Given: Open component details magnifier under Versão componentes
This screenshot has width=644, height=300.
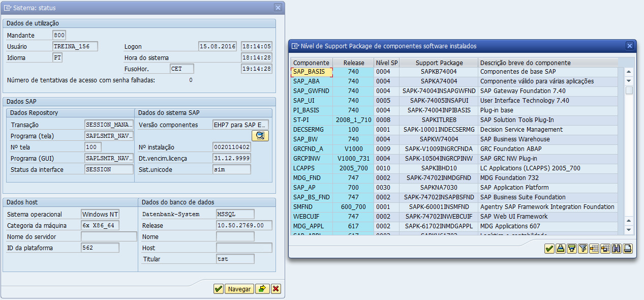Looking at the screenshot, I should (260, 136).
